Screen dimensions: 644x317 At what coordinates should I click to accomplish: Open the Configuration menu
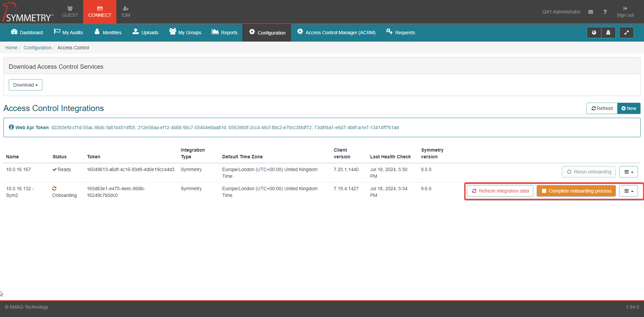pos(267,33)
